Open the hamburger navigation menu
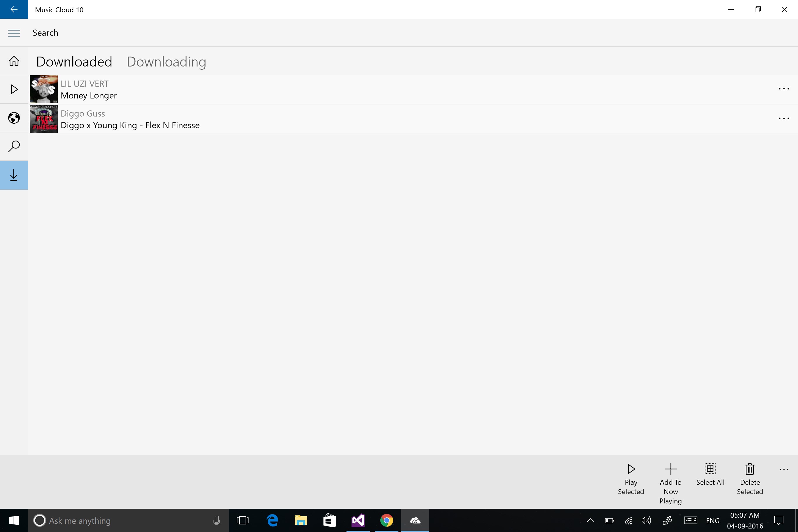The width and height of the screenshot is (798, 532). click(x=14, y=33)
